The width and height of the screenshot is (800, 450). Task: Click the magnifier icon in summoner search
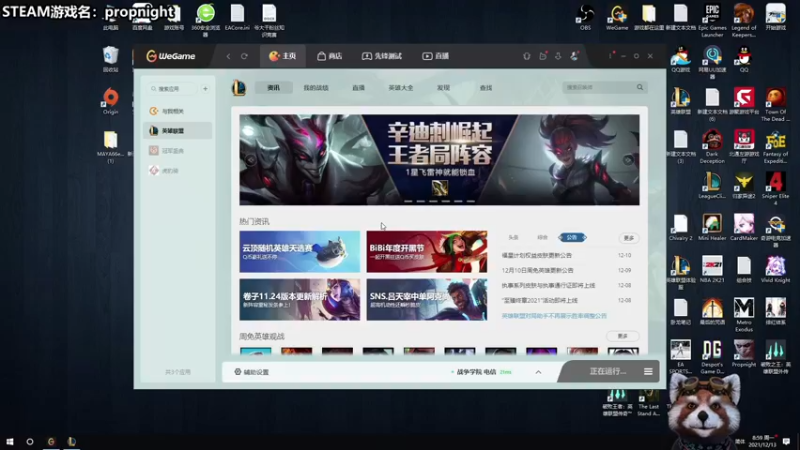640,87
